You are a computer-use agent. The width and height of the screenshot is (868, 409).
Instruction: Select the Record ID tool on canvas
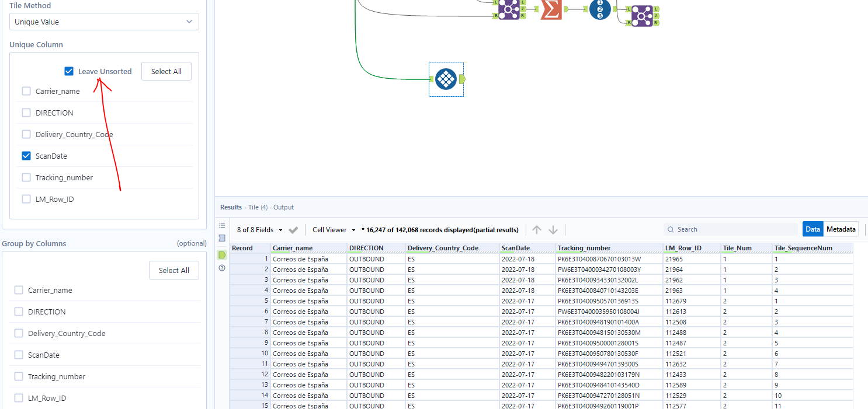coord(599,10)
